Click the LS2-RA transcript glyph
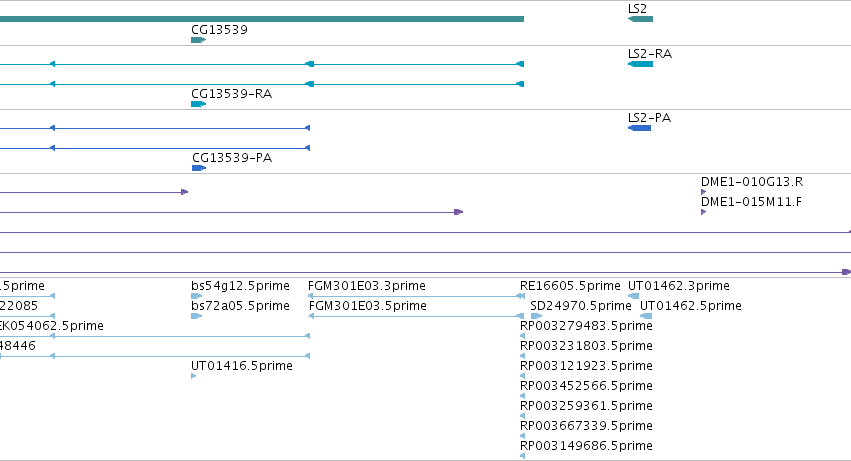851x461 pixels. (640, 64)
